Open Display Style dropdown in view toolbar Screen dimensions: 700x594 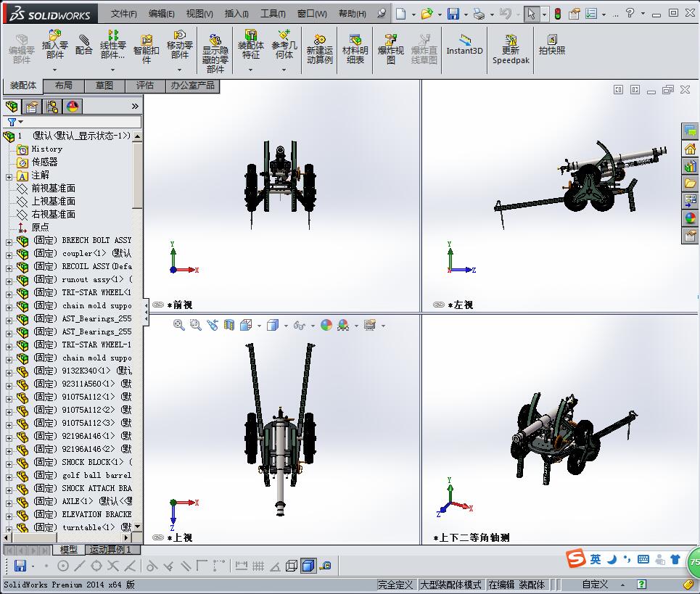pos(286,326)
